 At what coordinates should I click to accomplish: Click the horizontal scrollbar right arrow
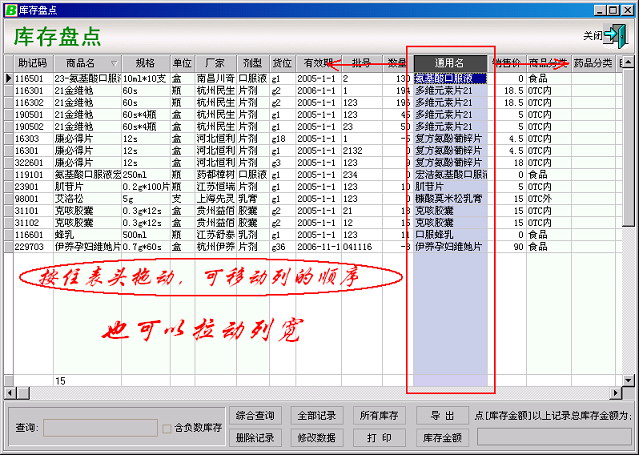pyautogui.click(x=615, y=393)
